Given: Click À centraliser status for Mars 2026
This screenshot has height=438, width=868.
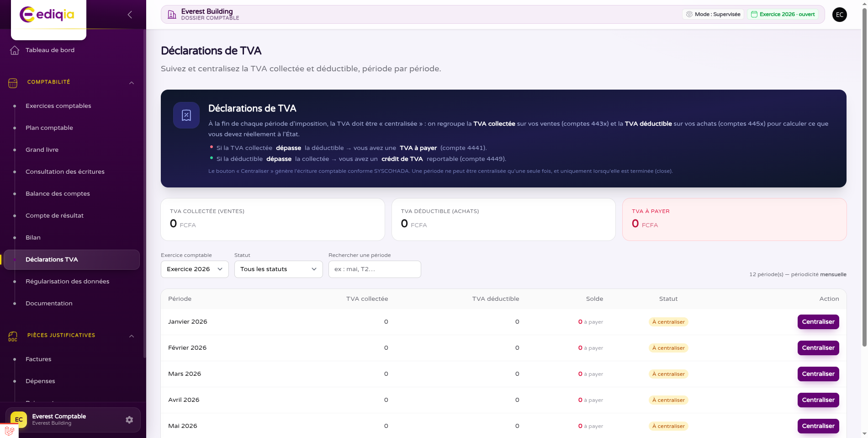Looking at the screenshot, I should 668,374.
